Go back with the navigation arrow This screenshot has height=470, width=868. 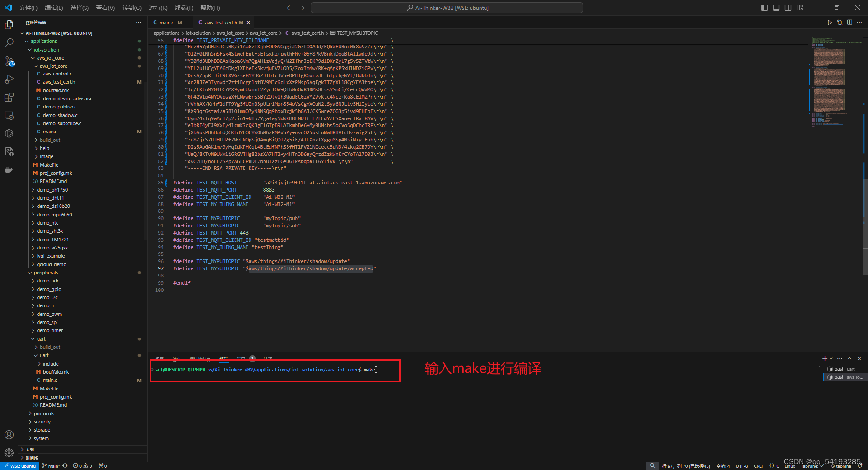(290, 8)
